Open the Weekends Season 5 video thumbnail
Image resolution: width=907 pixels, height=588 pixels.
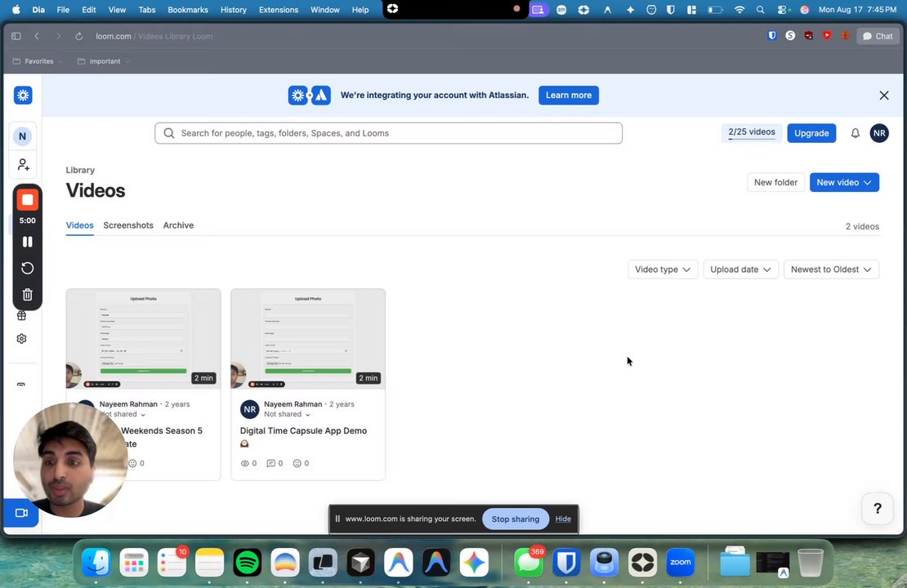pyautogui.click(x=144, y=340)
